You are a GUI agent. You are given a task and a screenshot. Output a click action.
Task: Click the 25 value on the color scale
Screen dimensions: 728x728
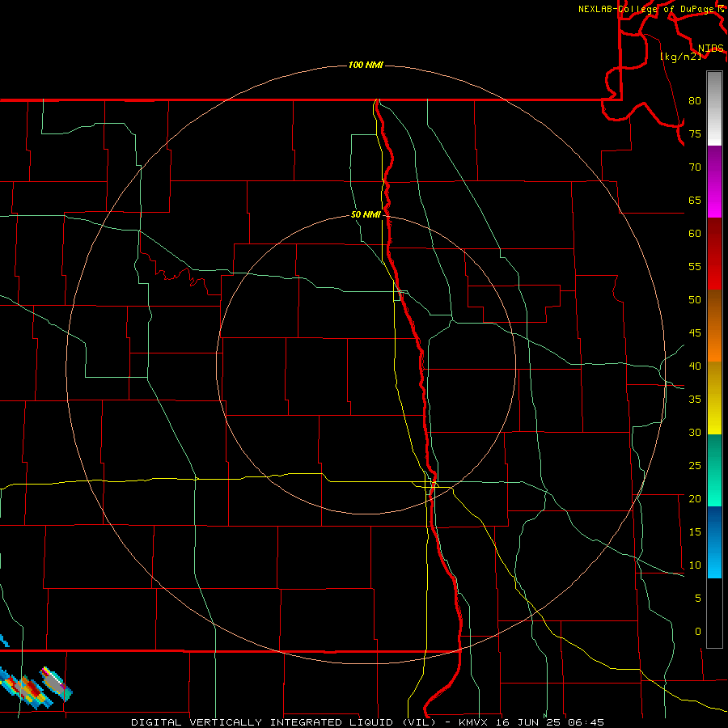click(x=695, y=465)
